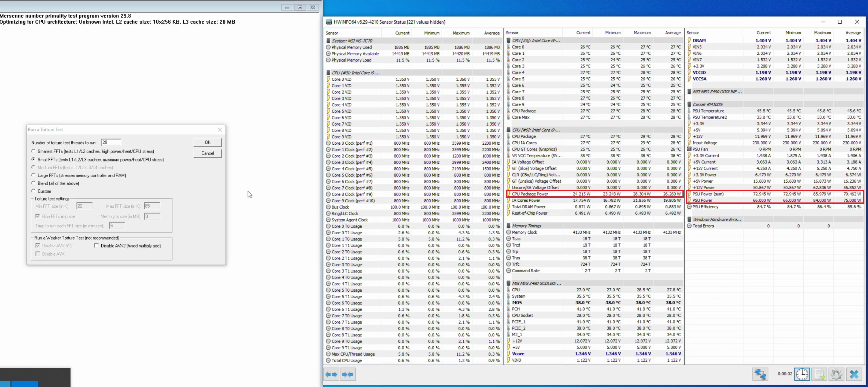This screenshot has height=387, width=868.
Task: Click OK in Torture Test dialog
Action: tap(208, 142)
